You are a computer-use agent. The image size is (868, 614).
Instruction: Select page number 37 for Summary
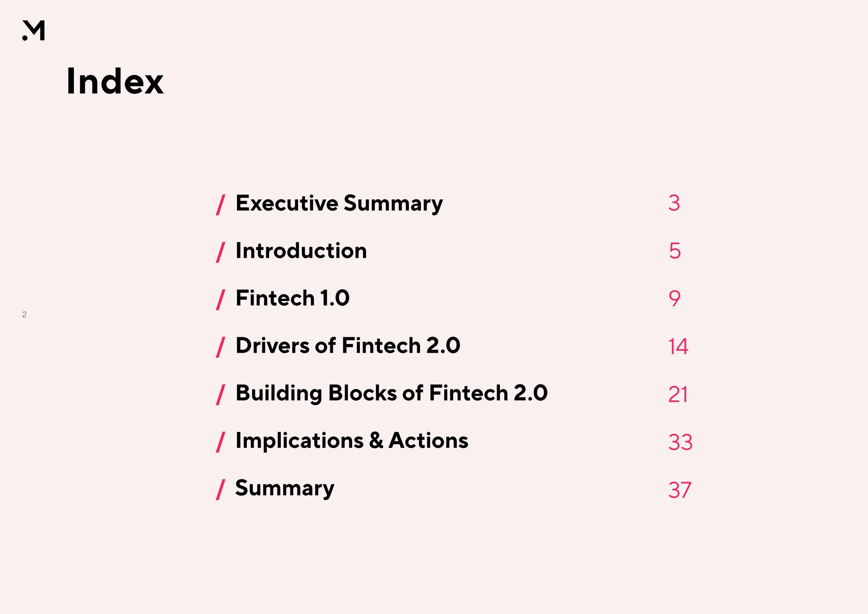click(x=680, y=490)
